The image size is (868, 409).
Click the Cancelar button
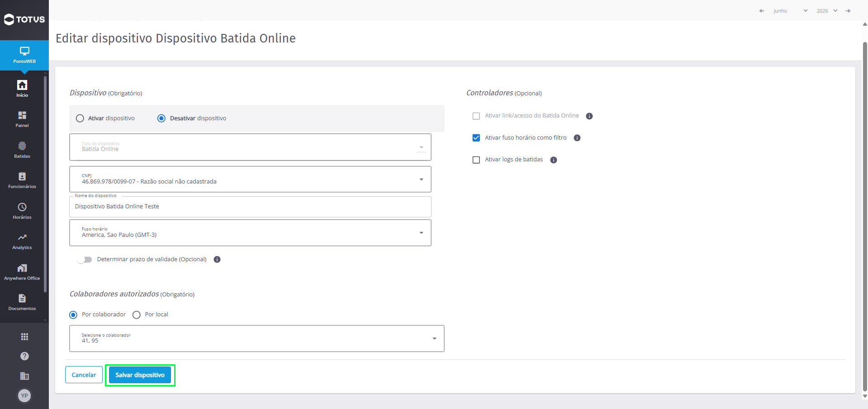[x=84, y=375]
